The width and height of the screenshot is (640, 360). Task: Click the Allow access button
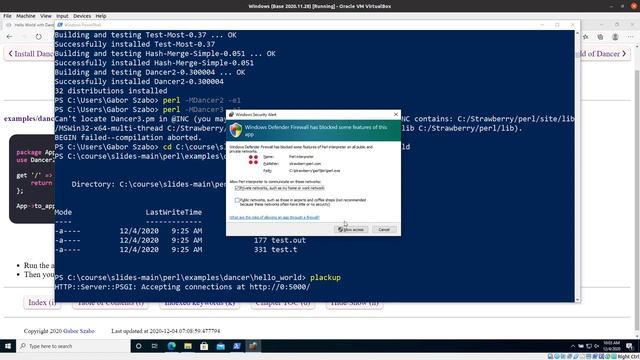point(351,230)
